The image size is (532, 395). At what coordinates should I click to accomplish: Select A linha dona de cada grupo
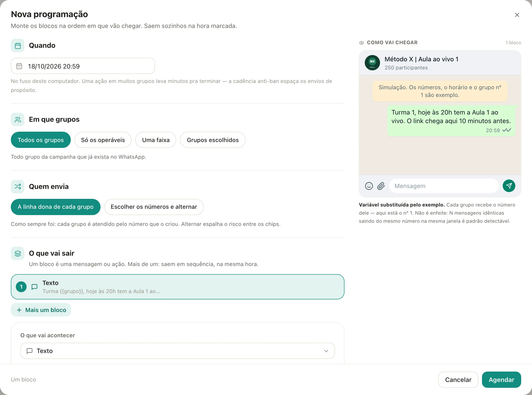point(56,207)
